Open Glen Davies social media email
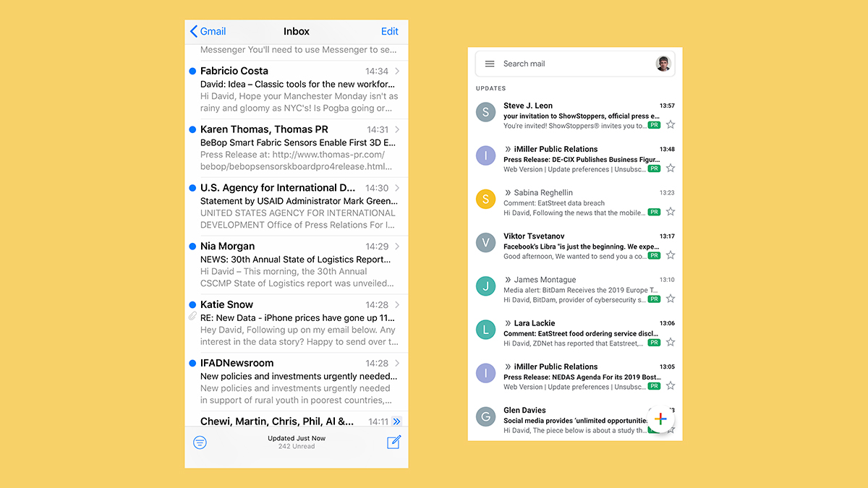The height and width of the screenshot is (488, 868). (575, 420)
